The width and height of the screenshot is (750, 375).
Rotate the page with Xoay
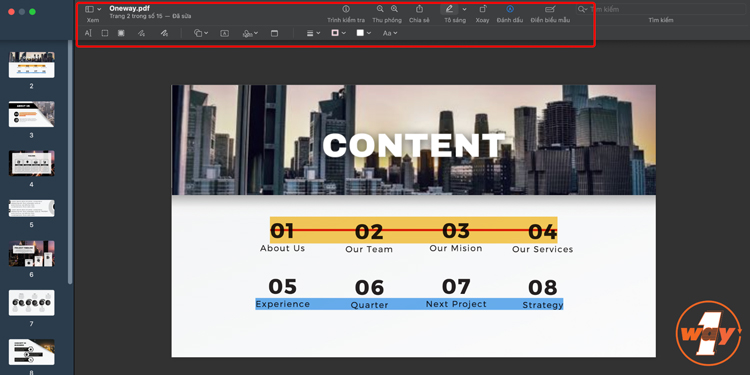click(483, 9)
